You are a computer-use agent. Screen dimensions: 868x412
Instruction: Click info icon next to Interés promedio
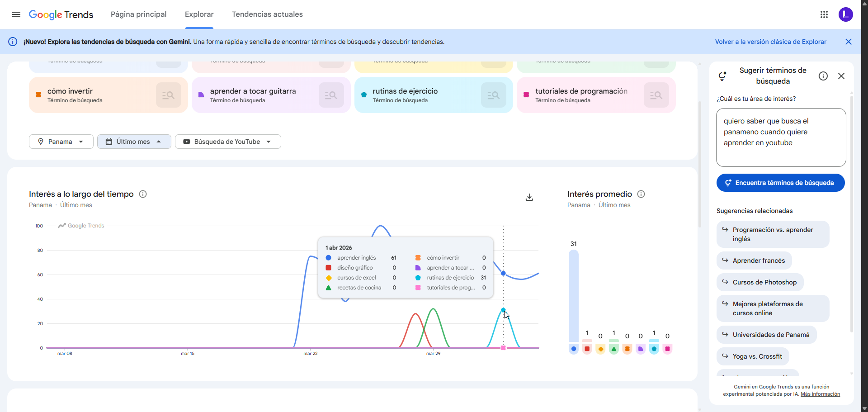pos(641,194)
